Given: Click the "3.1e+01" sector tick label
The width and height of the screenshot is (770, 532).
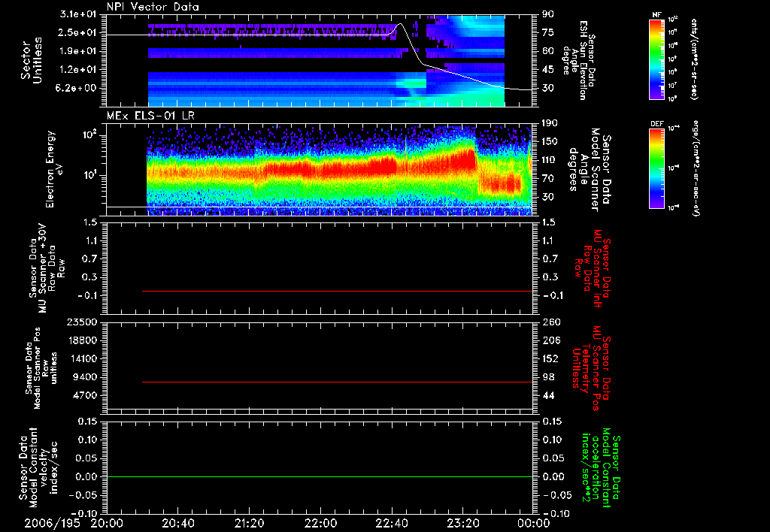Looking at the screenshot, I should coord(77,14).
